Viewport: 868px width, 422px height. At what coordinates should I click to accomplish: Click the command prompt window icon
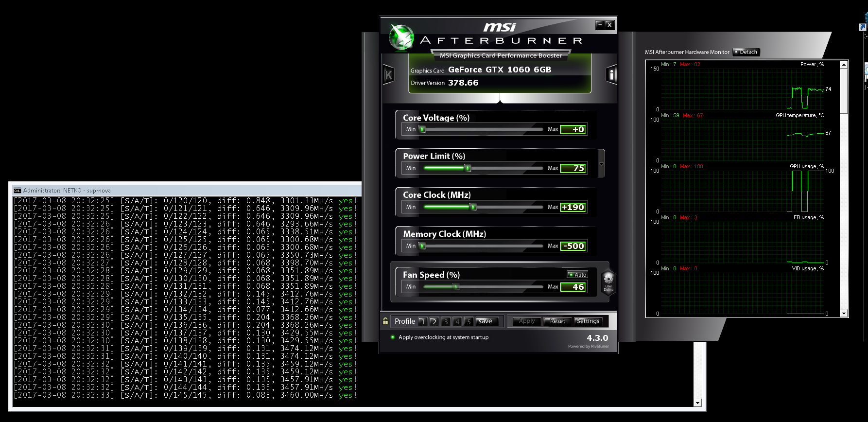pos(17,191)
